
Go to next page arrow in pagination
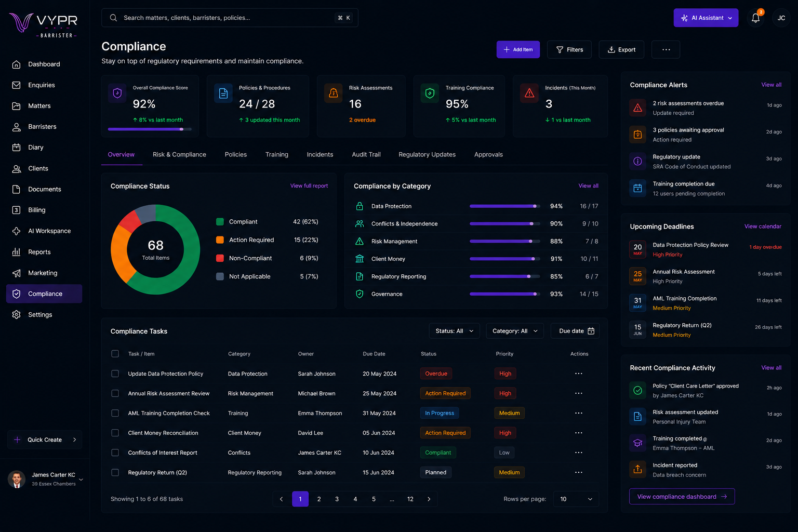tap(429, 499)
